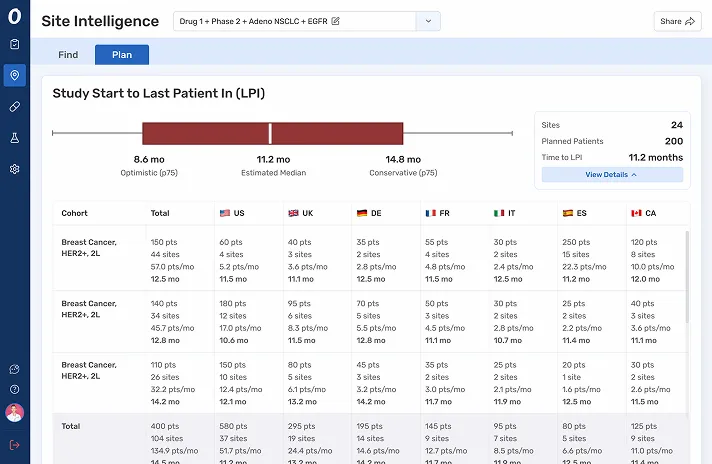Open the pill drug sidebar icon

(x=14, y=106)
